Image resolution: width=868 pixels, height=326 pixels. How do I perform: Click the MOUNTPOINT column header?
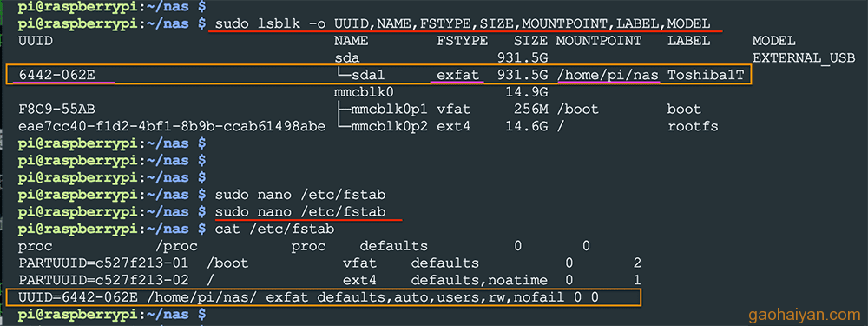[598, 41]
